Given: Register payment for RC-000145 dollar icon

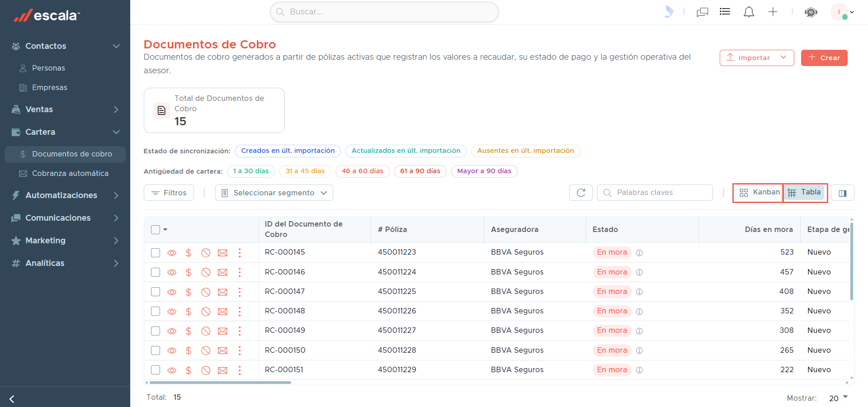Looking at the screenshot, I should point(189,253).
